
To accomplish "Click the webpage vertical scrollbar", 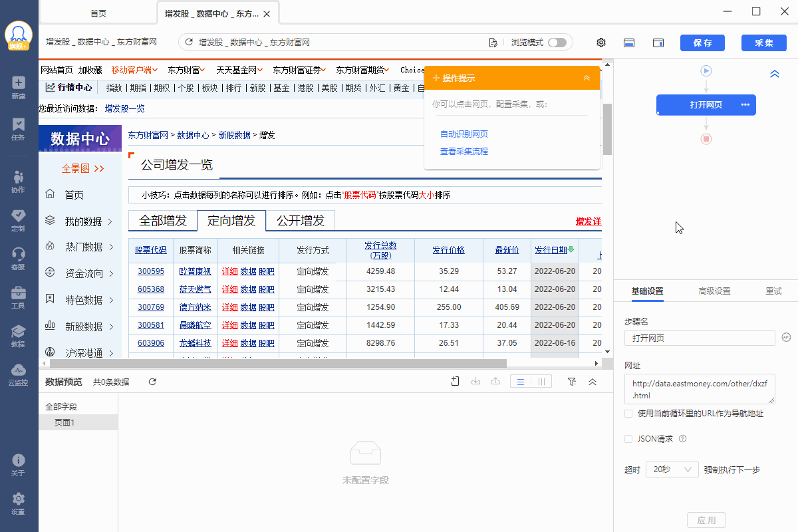I will click(x=607, y=130).
